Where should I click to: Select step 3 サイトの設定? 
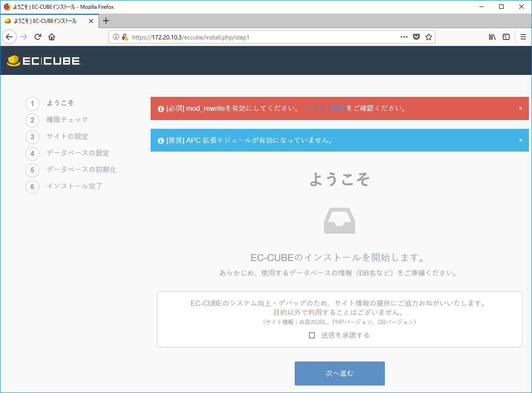tap(57, 137)
